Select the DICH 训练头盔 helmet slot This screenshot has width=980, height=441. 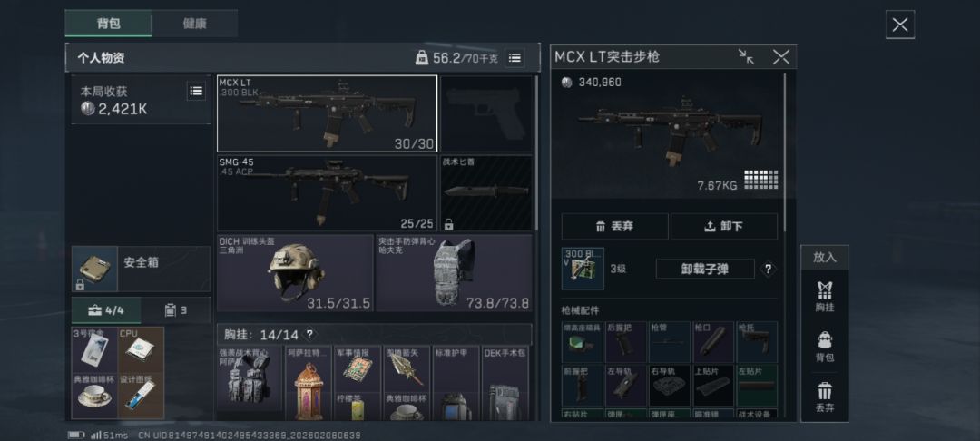click(295, 272)
